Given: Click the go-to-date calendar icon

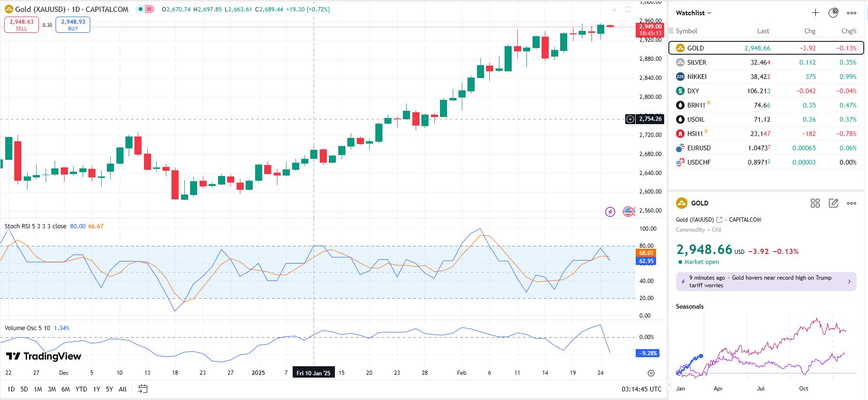Looking at the screenshot, I should click(143, 389).
